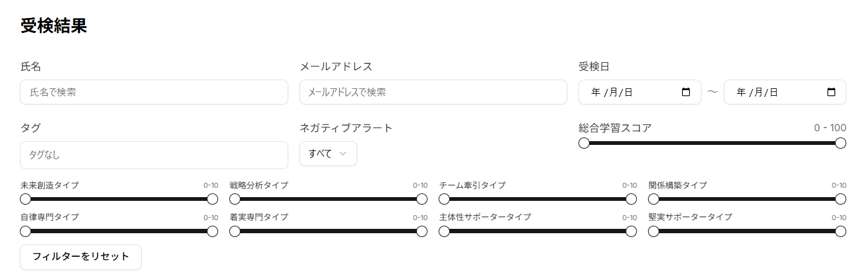Grab the 総合学習スコア minimum slider handle
This screenshot has height=273, width=868.
coord(584,143)
